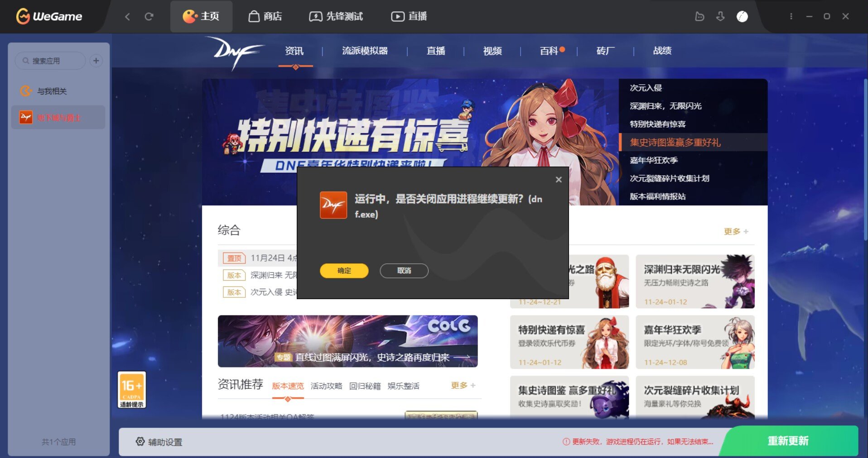Click the 确定 confirm button
This screenshot has height=458, width=868.
coord(344,271)
